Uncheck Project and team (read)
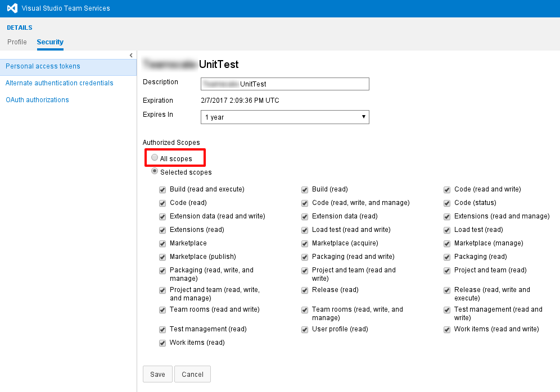The height and width of the screenshot is (392, 560). pyautogui.click(x=447, y=271)
